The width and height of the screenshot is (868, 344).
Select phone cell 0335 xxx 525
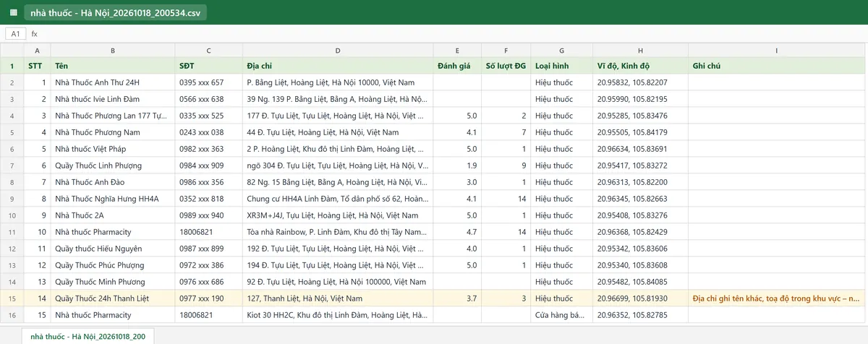coord(208,116)
